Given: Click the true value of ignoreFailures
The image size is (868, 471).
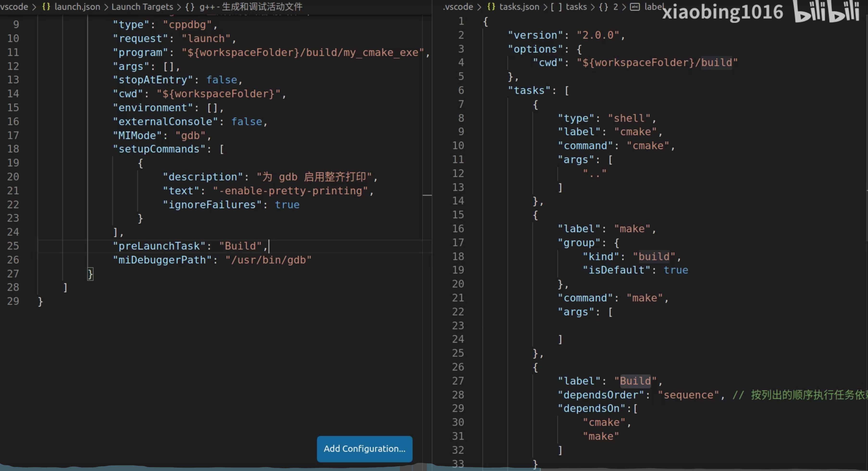Looking at the screenshot, I should click(x=287, y=205).
